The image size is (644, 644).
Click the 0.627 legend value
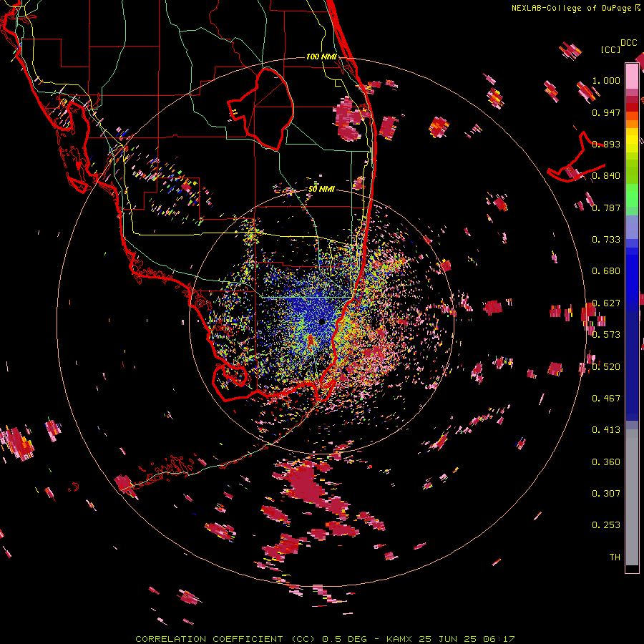pyautogui.click(x=606, y=303)
